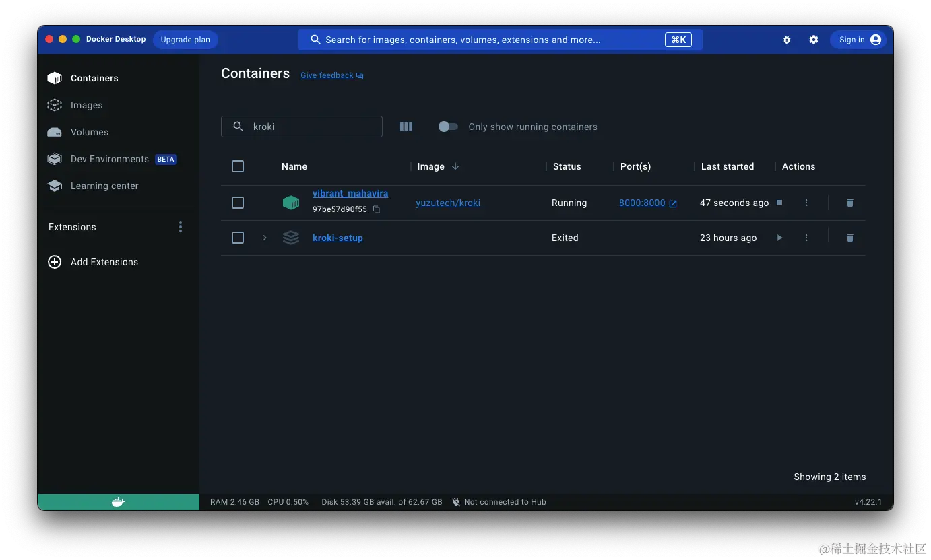This screenshot has width=931, height=560.
Task: Click the 47 seconds ago cell
Action: coord(734,203)
